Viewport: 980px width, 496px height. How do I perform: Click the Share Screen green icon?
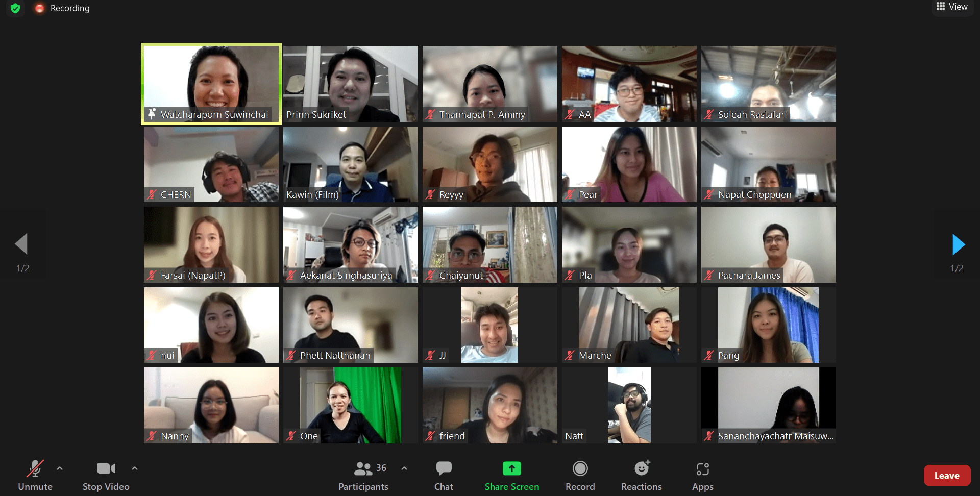(x=511, y=468)
